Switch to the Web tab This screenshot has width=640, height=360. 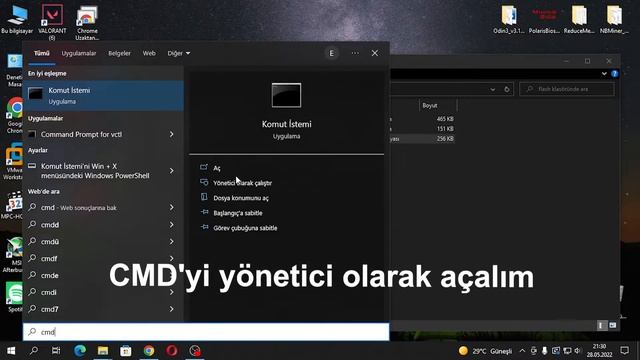click(149, 53)
